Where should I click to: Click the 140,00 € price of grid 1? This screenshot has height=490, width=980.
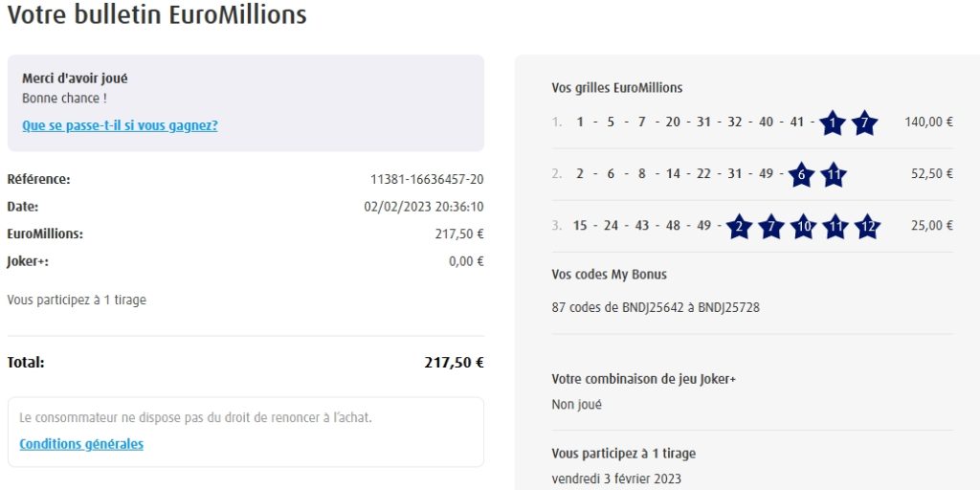pos(928,122)
